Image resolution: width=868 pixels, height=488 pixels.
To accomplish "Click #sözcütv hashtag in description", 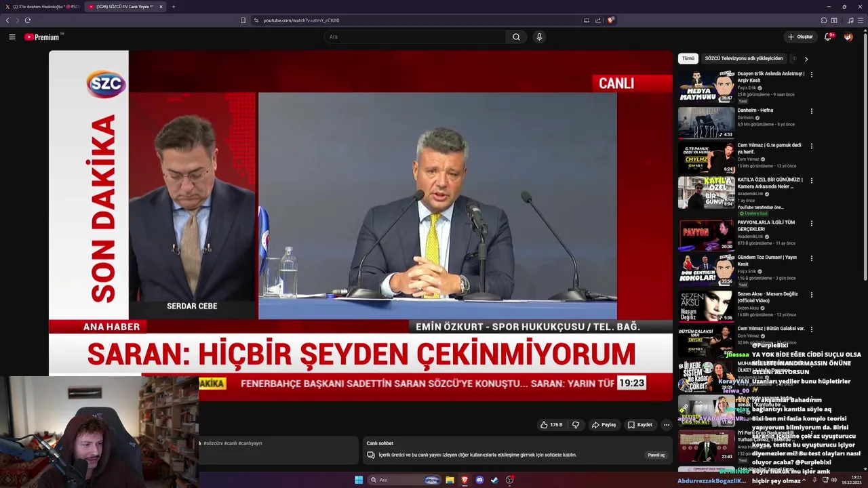I will click(x=212, y=443).
